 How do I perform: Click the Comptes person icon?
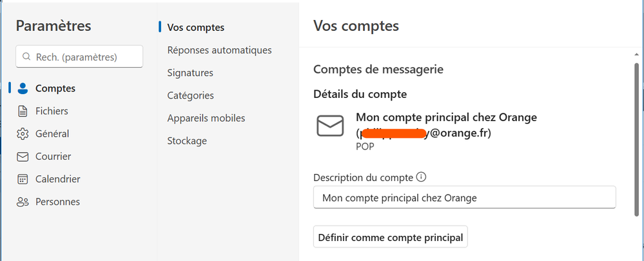pyautogui.click(x=23, y=88)
